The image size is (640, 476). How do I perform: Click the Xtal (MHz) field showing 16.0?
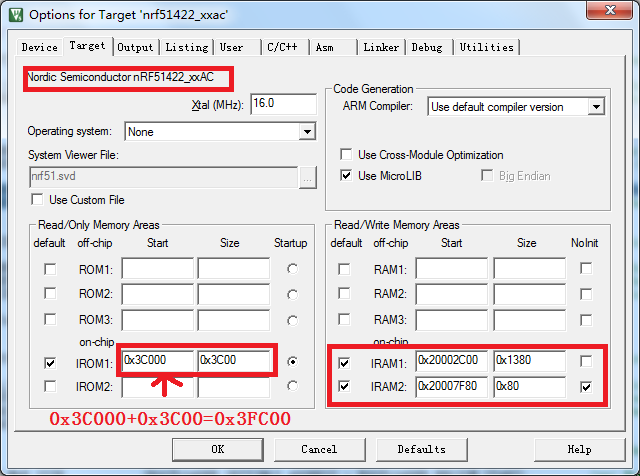[283, 104]
